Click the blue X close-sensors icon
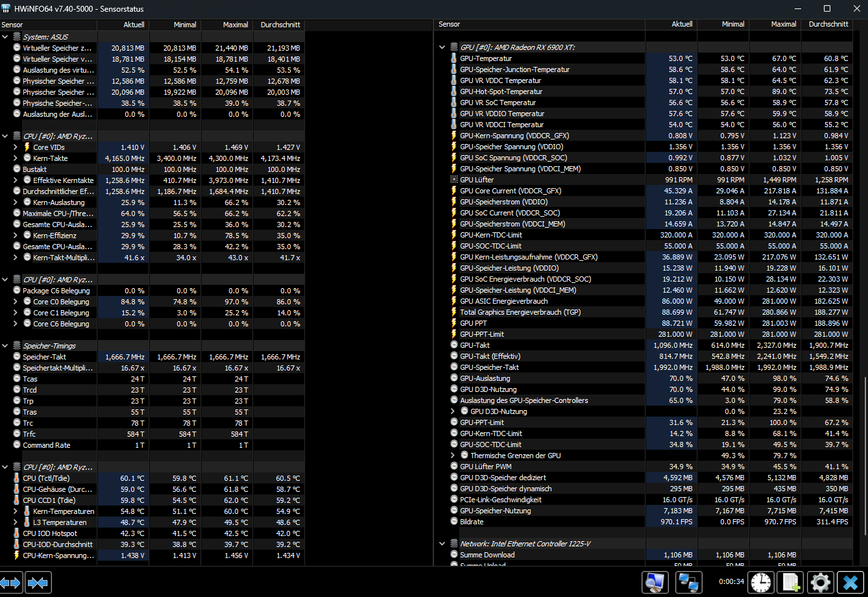 pyautogui.click(x=850, y=583)
